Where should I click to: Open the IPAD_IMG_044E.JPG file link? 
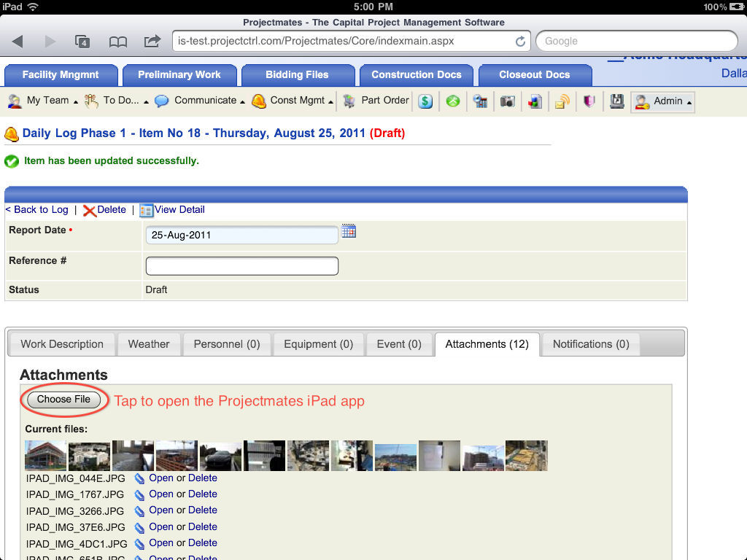point(161,478)
